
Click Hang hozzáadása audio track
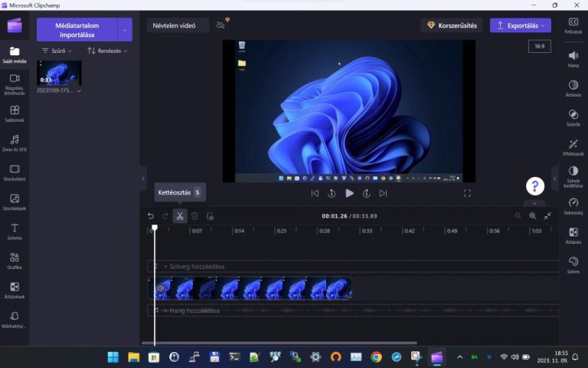pyautogui.click(x=352, y=310)
